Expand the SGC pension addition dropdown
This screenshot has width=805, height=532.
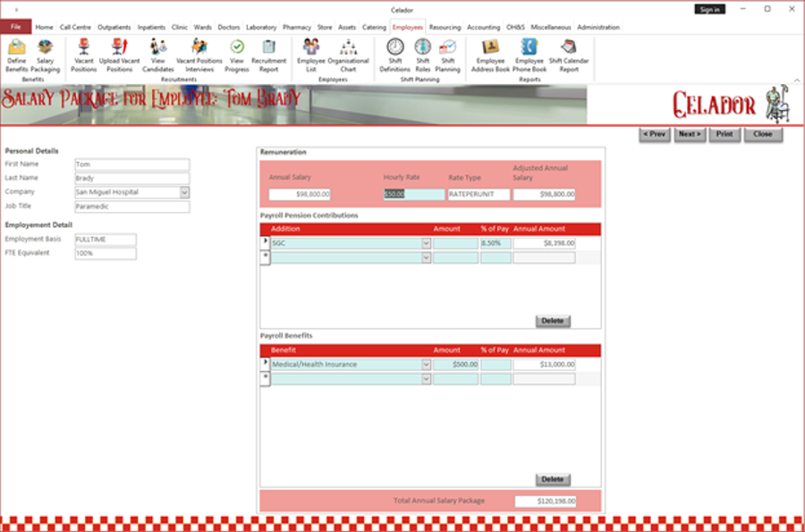[x=426, y=243]
